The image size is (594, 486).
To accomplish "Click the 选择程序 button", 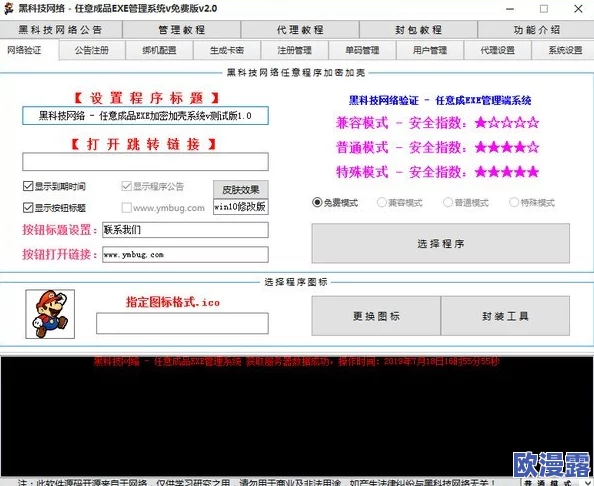I will pos(441,243).
